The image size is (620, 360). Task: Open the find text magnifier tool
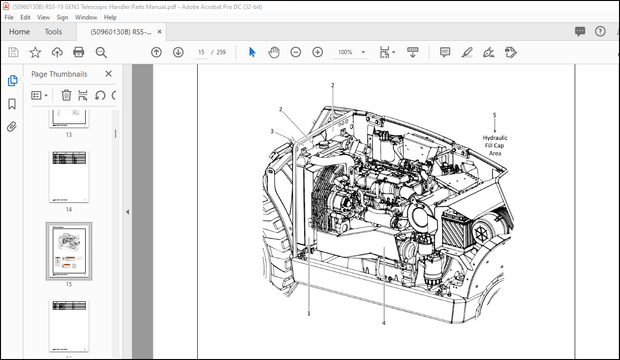(101, 52)
